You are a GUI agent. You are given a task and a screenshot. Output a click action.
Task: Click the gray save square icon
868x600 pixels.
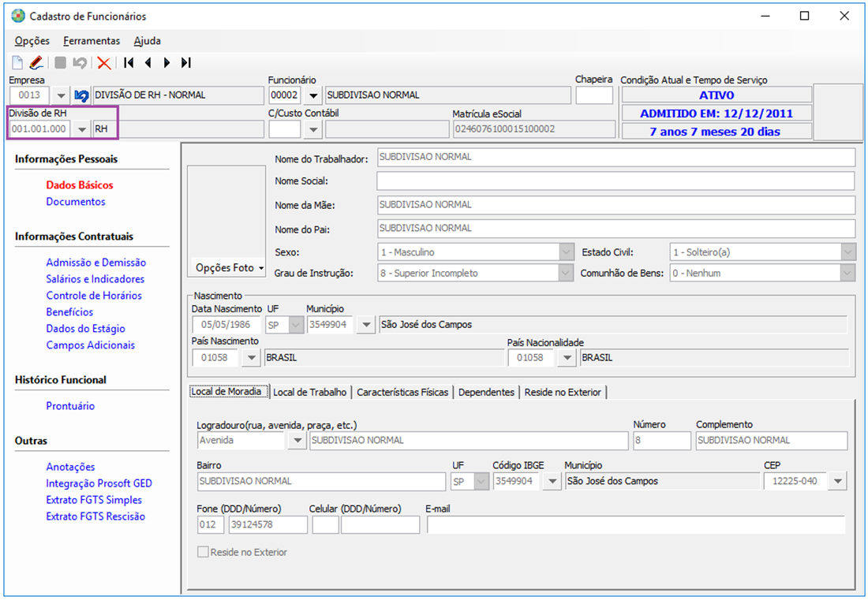pyautogui.click(x=60, y=62)
